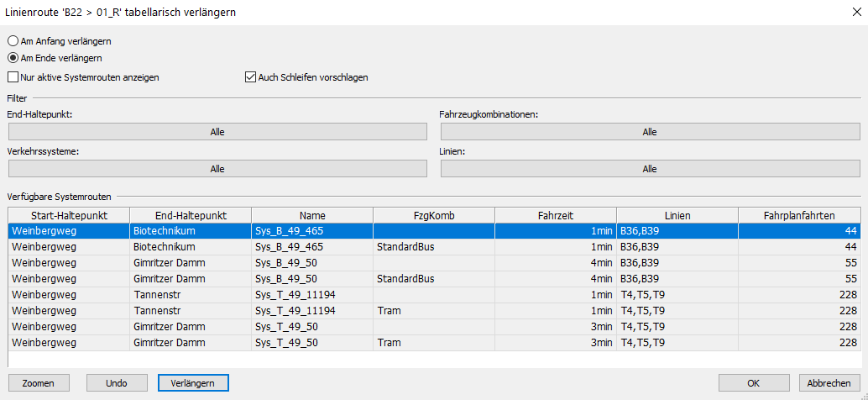Select Sys_T_49_11194 row with Tram
The height and width of the screenshot is (400, 868).
tap(312, 310)
